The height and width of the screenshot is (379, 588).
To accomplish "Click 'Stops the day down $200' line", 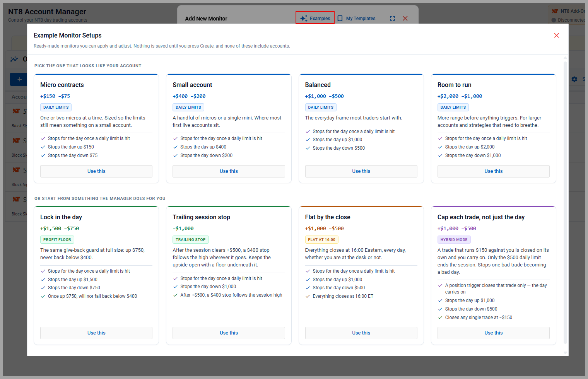I will click(x=206, y=155).
